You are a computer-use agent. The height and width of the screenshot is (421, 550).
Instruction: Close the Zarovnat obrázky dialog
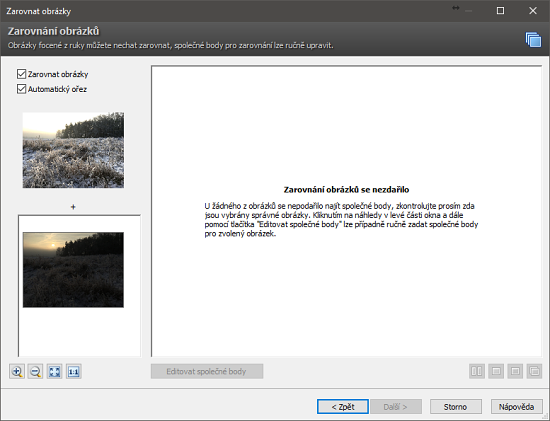coord(533,11)
